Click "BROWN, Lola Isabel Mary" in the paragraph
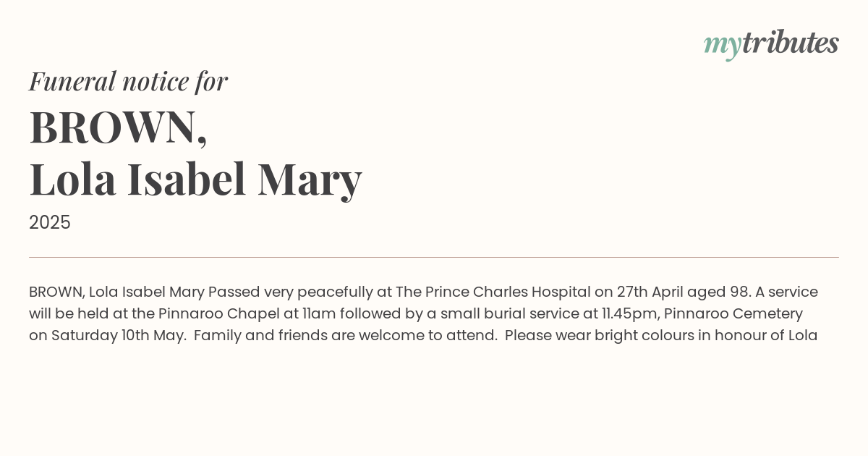The height and width of the screenshot is (456, 868). point(117,292)
